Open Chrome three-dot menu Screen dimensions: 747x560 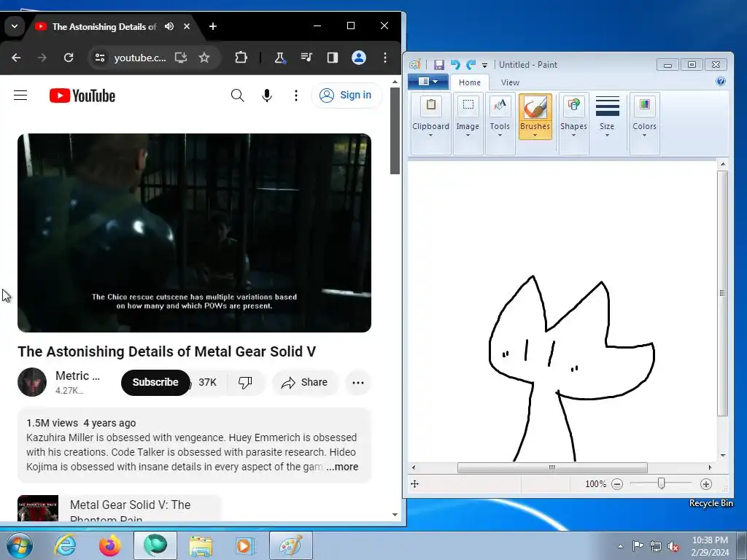click(x=385, y=58)
